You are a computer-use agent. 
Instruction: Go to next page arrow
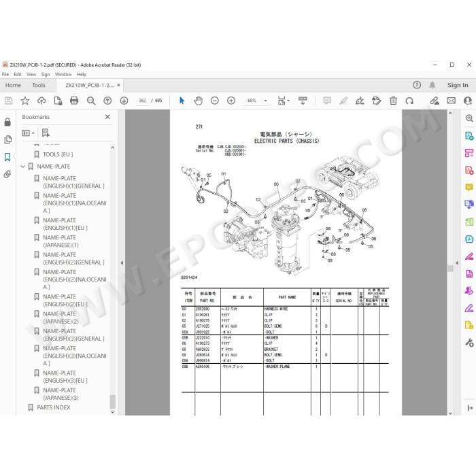(124, 101)
